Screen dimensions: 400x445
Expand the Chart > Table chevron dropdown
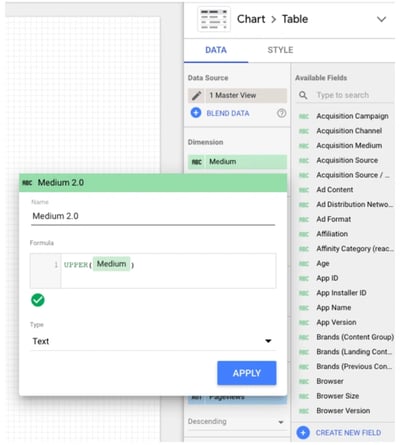(x=381, y=19)
